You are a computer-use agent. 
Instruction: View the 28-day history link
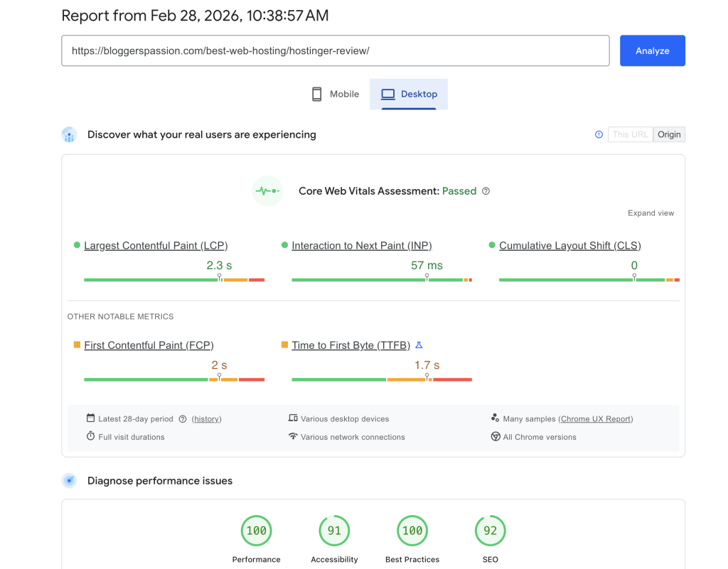click(207, 418)
